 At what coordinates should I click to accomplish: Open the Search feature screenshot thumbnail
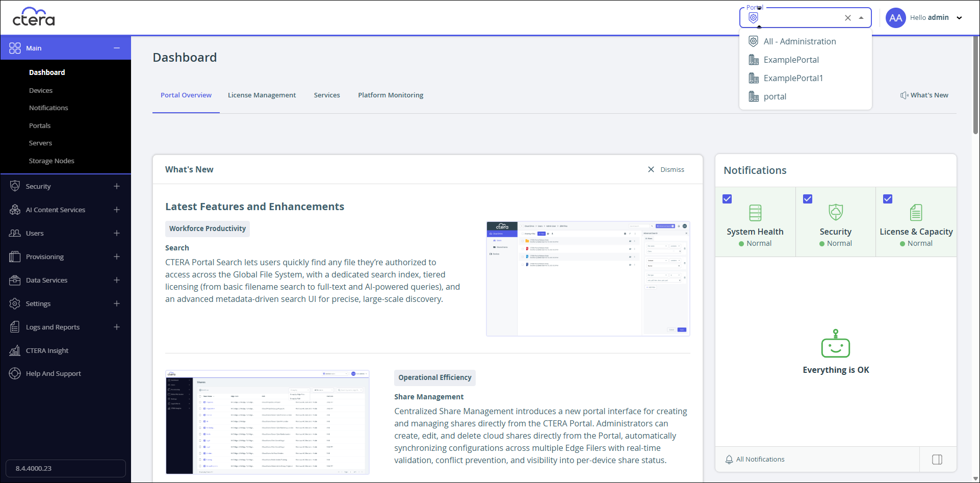588,278
